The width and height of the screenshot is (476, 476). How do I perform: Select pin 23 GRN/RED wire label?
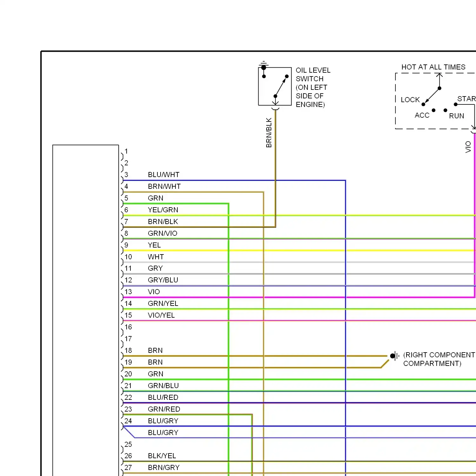[164, 409]
